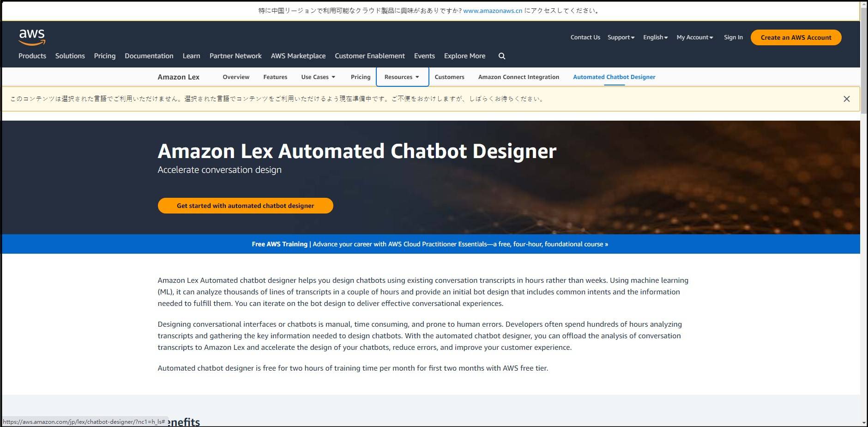Screen dimensions: 868x427
Task: Expand the My Account menu
Action: (x=694, y=37)
